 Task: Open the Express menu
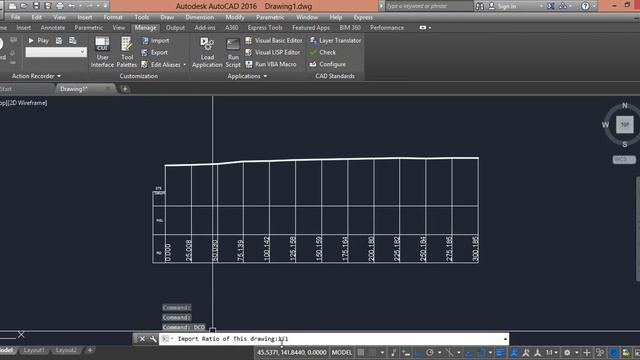click(363, 18)
